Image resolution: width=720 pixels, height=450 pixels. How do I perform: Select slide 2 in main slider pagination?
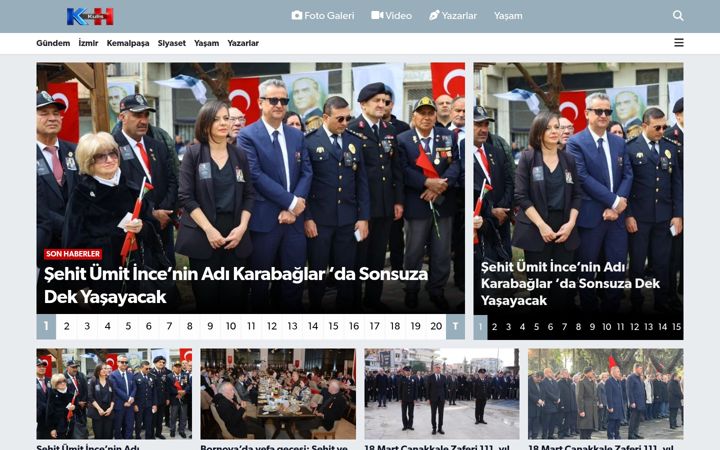67,326
